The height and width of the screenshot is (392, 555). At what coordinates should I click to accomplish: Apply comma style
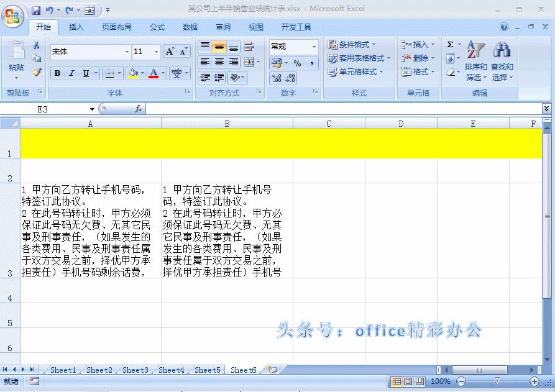pyautogui.click(x=311, y=63)
